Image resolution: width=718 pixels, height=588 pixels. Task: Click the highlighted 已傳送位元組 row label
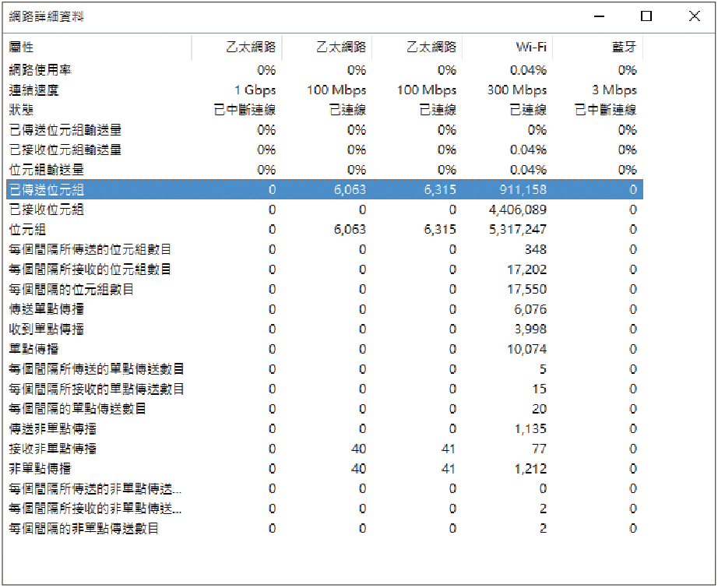tap(46, 189)
